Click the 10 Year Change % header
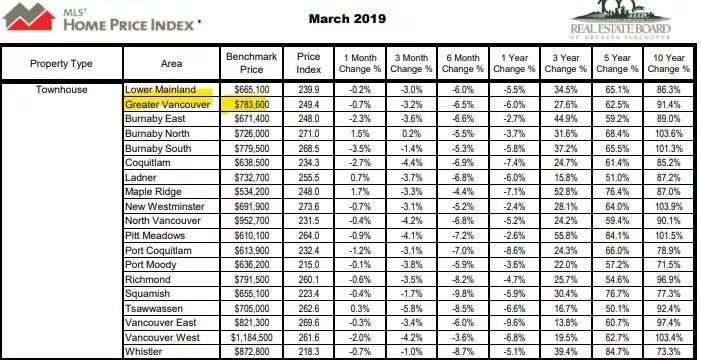 (x=668, y=64)
